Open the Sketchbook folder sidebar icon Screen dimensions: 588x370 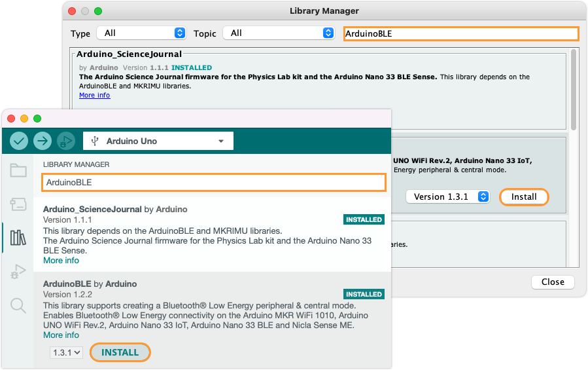(x=18, y=170)
